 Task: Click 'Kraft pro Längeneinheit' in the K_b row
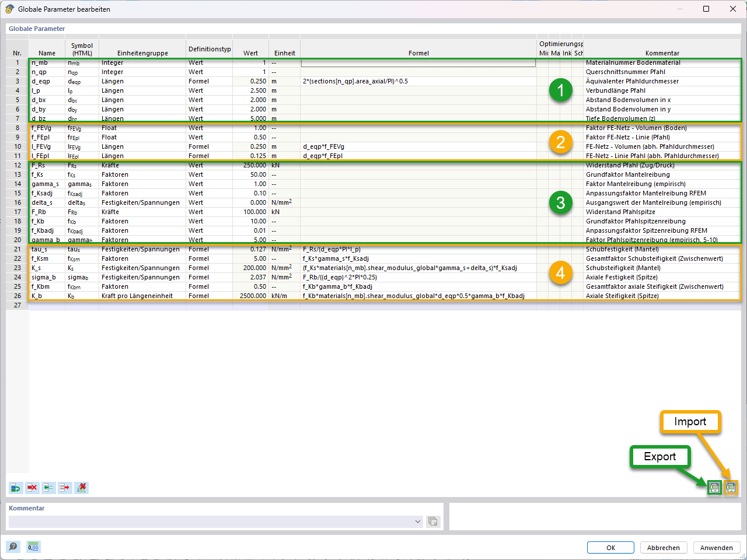pos(137,296)
